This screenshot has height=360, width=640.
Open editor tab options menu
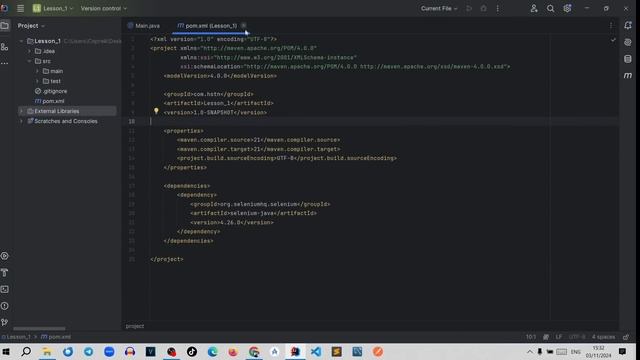coord(611,26)
